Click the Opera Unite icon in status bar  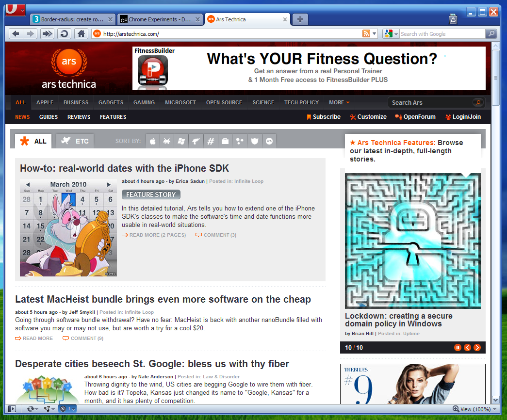(49, 409)
